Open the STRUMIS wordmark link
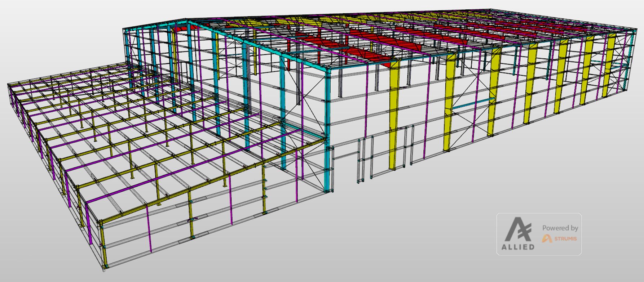The image size is (644, 282). click(565, 239)
